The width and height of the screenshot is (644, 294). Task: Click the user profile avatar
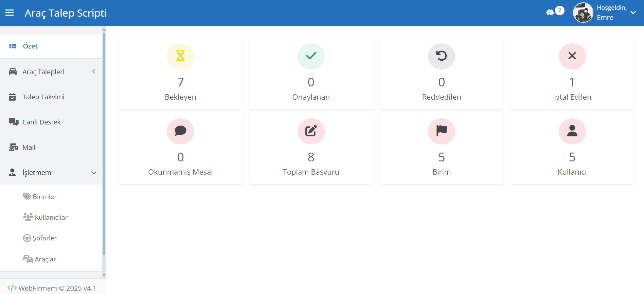coord(583,13)
